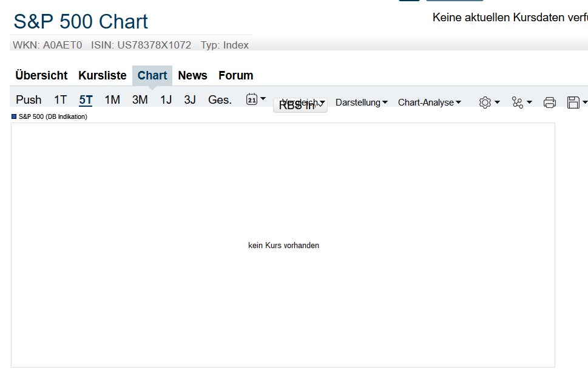
Task: Click the WKN: A0AET0 text
Action: (x=47, y=45)
